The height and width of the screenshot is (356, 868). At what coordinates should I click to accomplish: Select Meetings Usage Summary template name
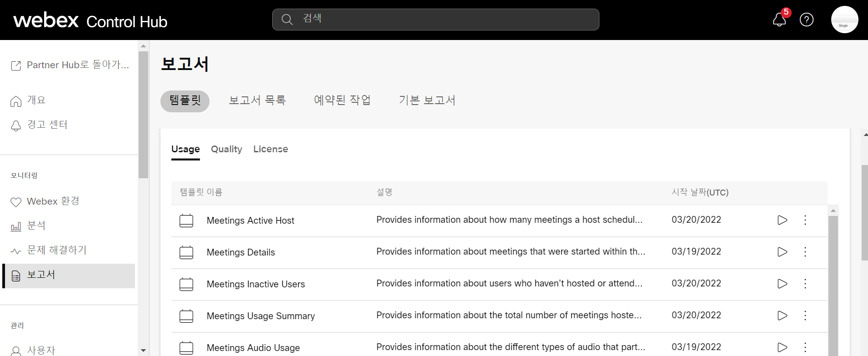tap(261, 316)
